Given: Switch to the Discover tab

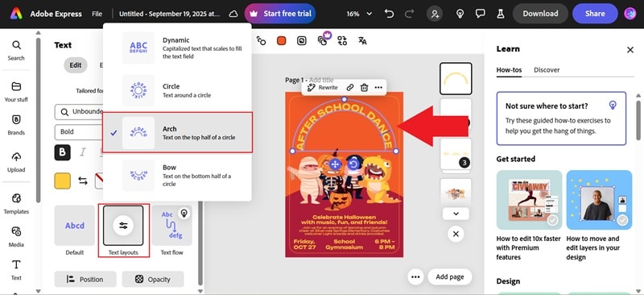Looking at the screenshot, I should (547, 70).
